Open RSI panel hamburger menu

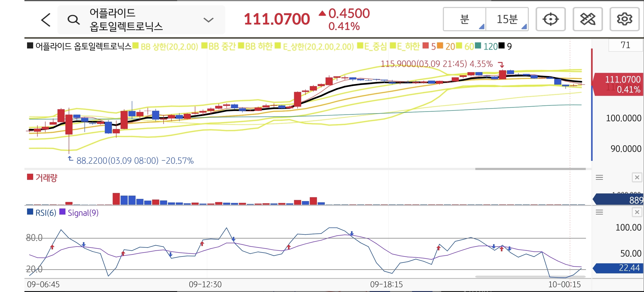[599, 212]
